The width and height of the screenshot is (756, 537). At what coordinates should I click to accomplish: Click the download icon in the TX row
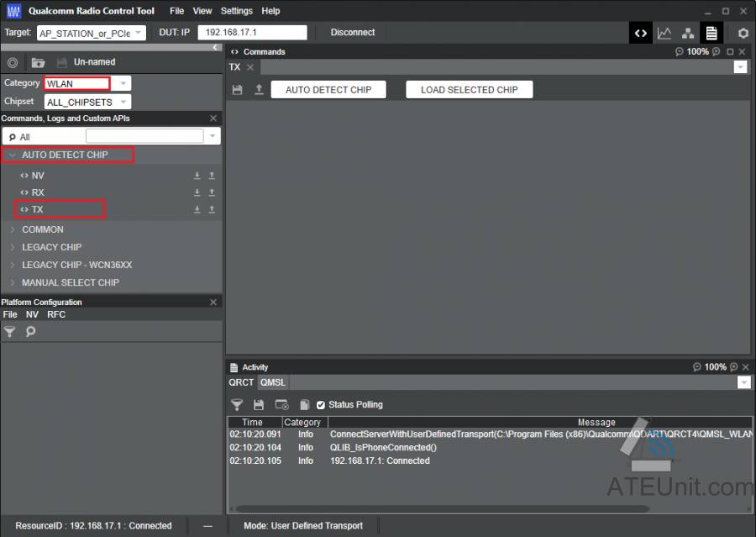[197, 209]
